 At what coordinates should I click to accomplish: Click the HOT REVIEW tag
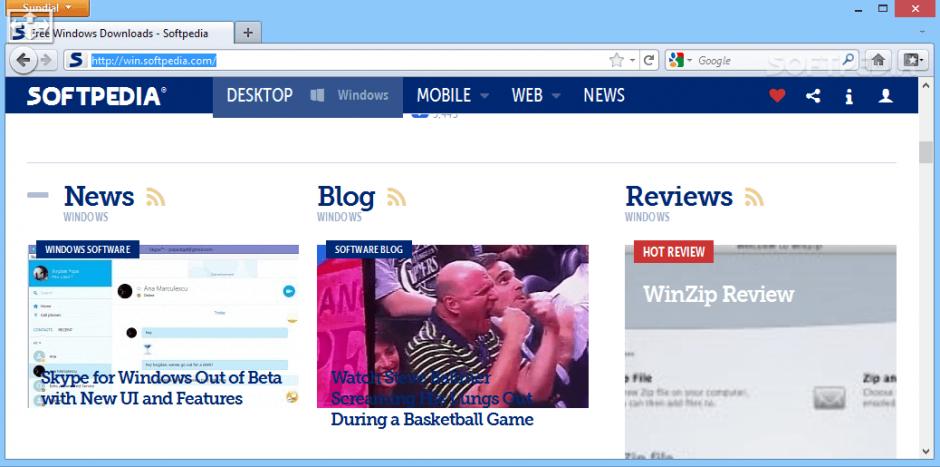pyautogui.click(x=673, y=251)
